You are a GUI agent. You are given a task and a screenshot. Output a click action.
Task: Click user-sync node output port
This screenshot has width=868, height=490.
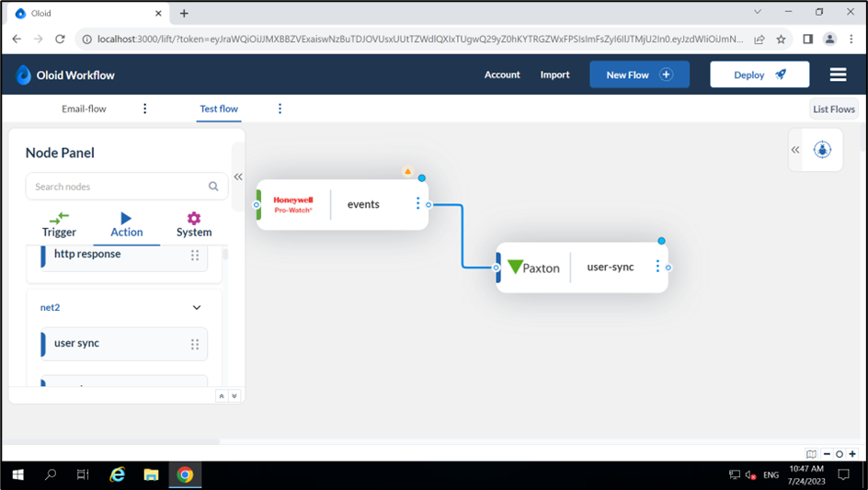[668, 268]
